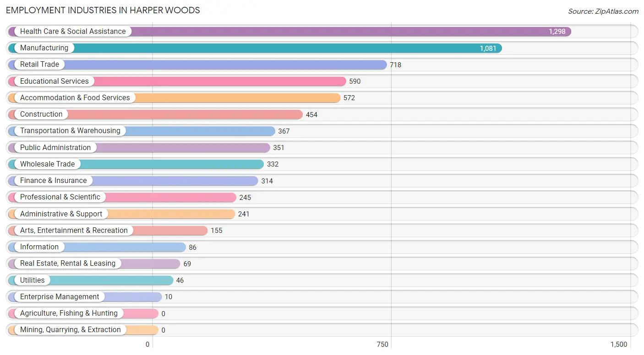Image resolution: width=644 pixels, height=355 pixels.
Task: Click the 332 value for Wholesale Trade
Action: coord(273,164)
